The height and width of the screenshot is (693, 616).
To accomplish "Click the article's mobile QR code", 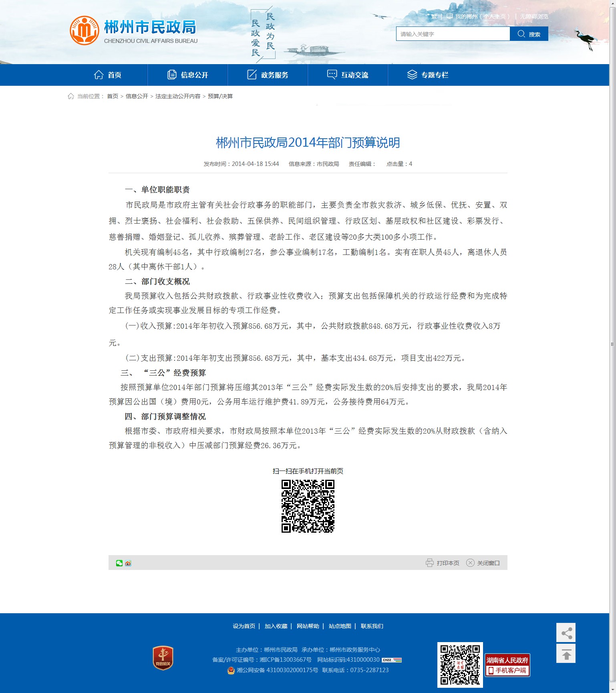I will [x=308, y=506].
